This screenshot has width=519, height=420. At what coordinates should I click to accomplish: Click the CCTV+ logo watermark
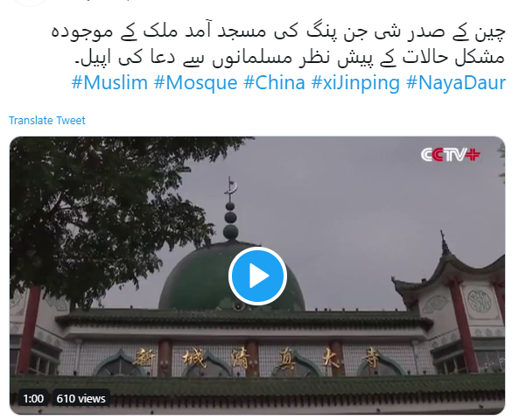click(x=450, y=155)
